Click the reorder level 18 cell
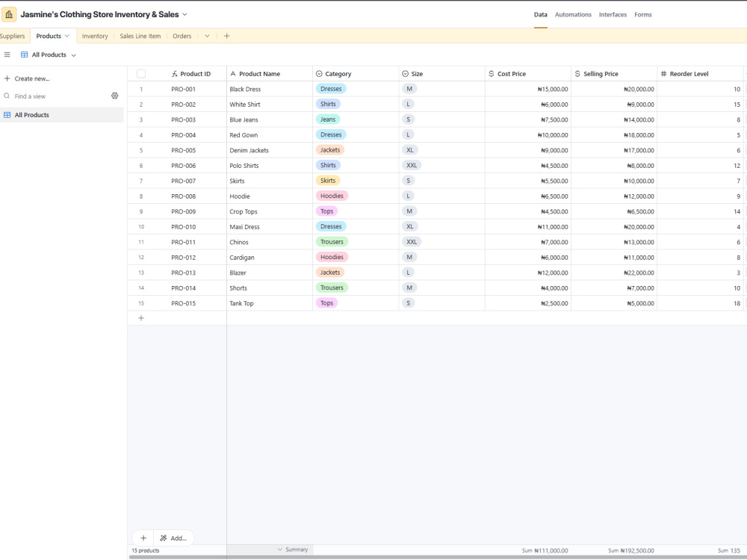 pyautogui.click(x=701, y=303)
